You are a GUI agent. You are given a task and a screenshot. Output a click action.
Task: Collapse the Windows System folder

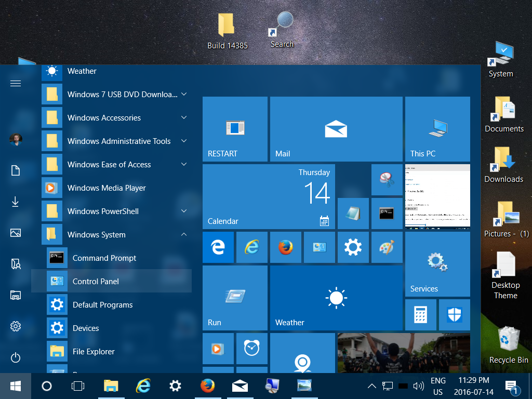184,234
